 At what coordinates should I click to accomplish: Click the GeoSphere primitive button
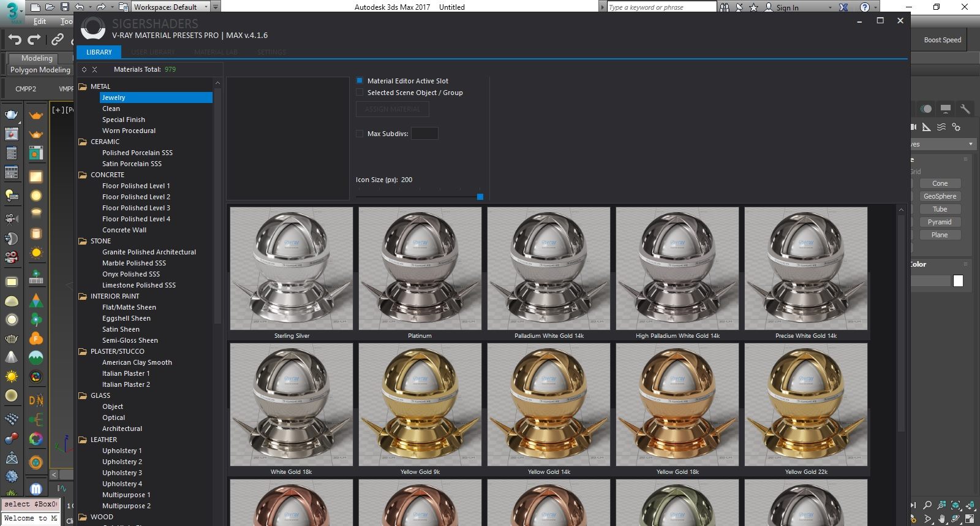tap(940, 196)
